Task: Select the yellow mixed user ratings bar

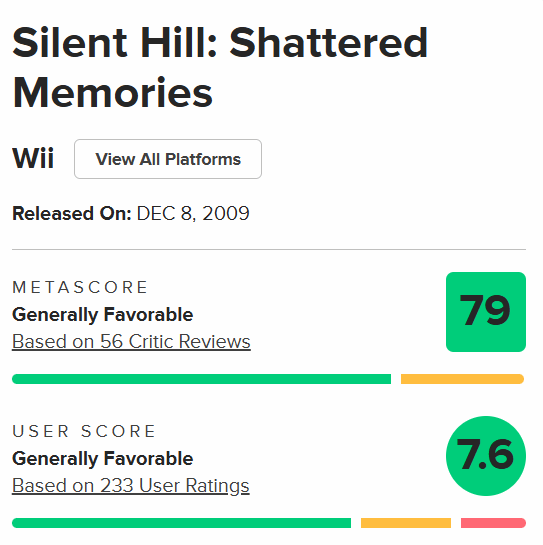Action: click(x=406, y=523)
